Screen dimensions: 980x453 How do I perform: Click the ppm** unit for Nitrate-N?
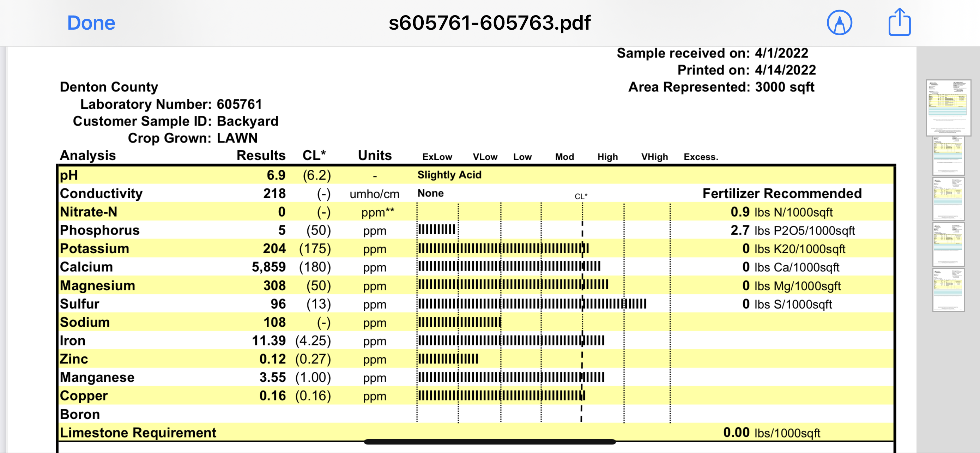(x=378, y=213)
